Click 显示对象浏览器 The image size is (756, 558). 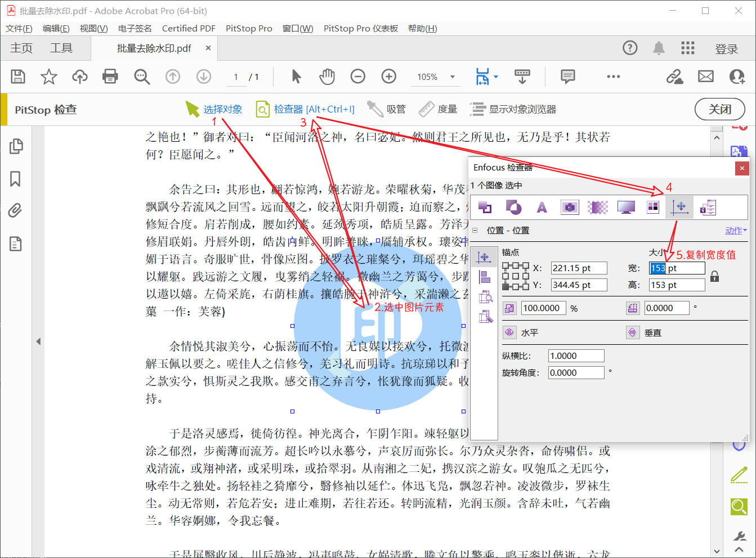(513, 109)
